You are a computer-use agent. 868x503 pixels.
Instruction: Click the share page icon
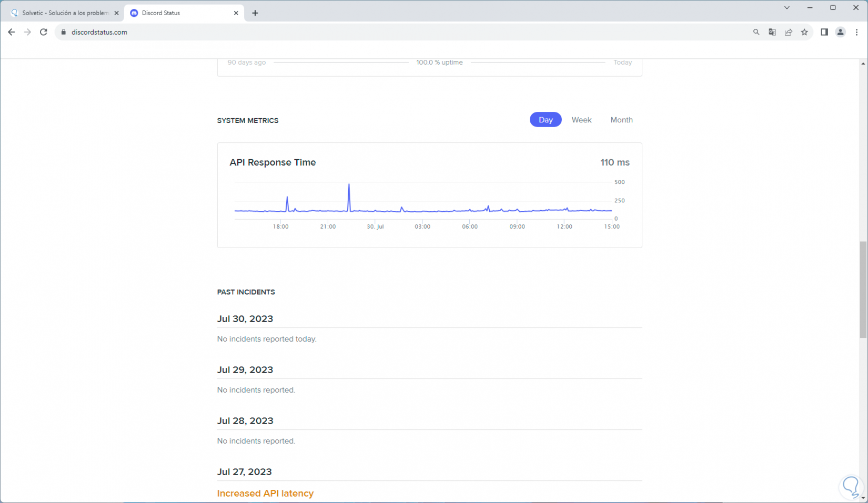click(788, 32)
